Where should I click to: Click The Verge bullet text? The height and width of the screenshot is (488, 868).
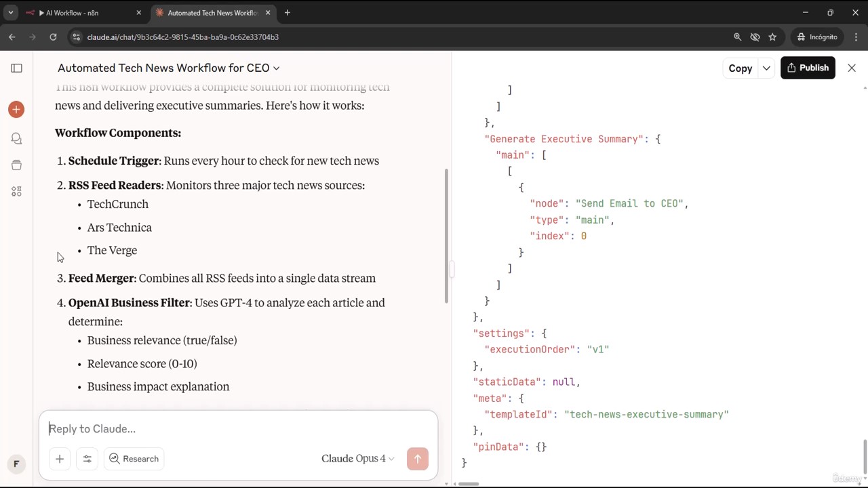coord(112,251)
